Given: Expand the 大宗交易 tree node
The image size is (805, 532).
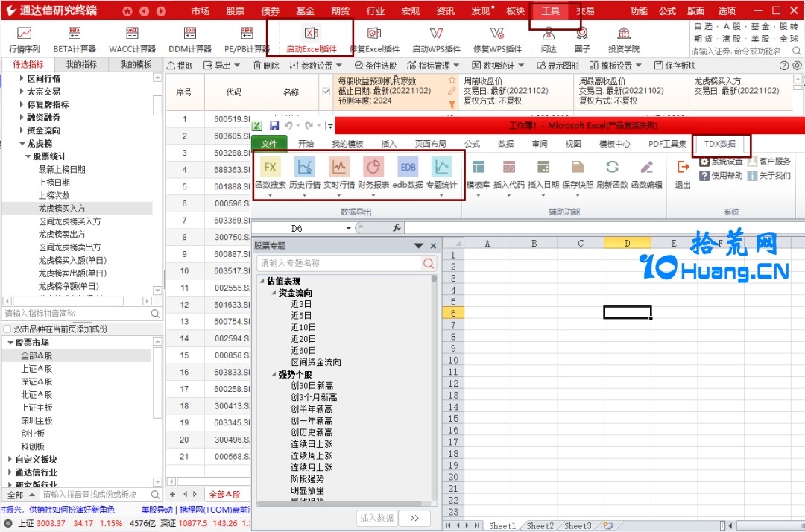Looking at the screenshot, I should pos(22,92).
